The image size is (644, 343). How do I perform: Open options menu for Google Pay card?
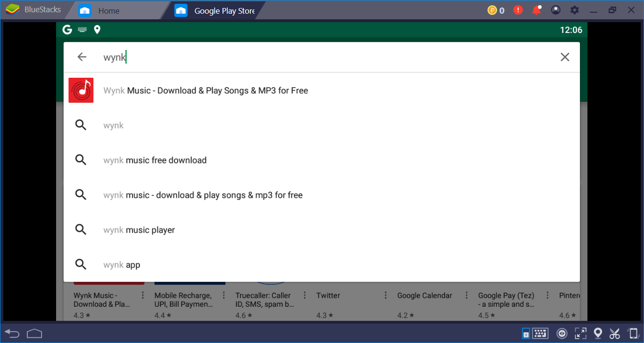tap(547, 295)
